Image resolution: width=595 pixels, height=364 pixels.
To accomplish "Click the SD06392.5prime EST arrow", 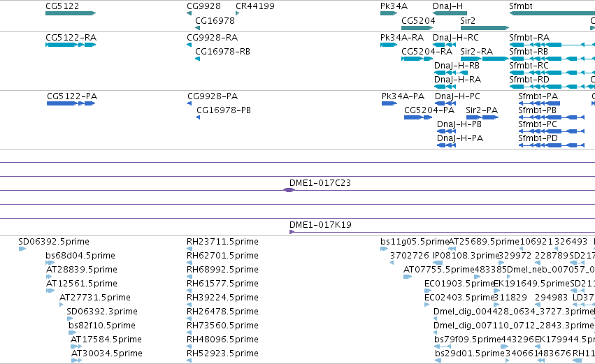I will point(22,249).
